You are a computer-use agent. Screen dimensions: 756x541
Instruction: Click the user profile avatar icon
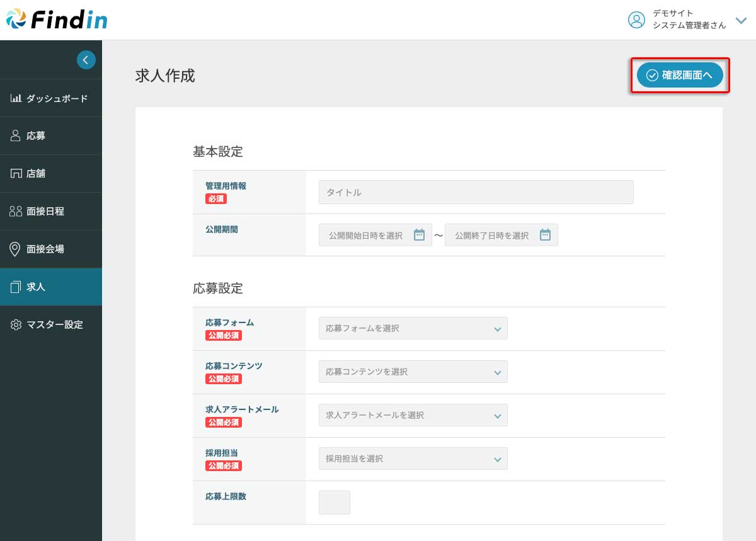[x=636, y=20]
